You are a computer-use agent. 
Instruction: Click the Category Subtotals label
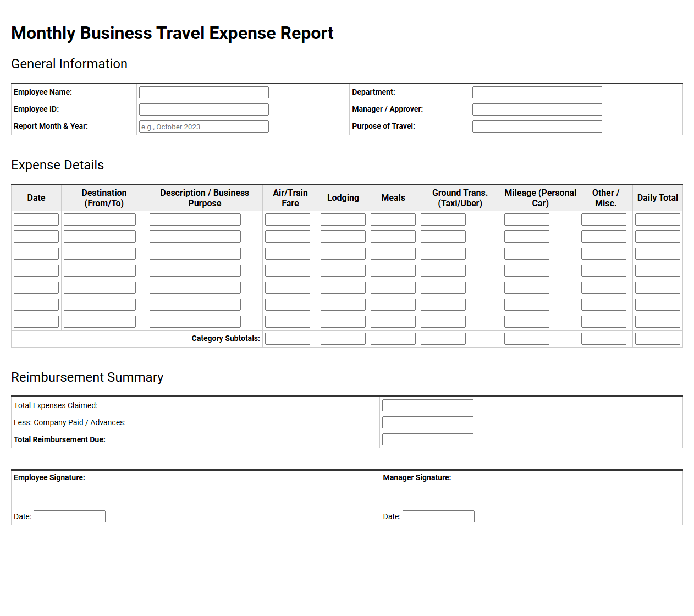pyautogui.click(x=225, y=338)
